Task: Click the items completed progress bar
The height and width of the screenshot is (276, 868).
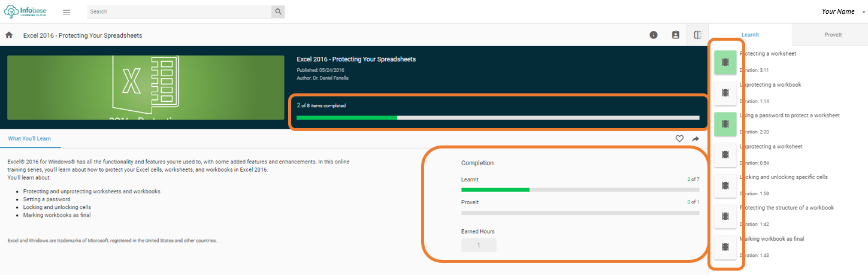Action: coord(498,118)
